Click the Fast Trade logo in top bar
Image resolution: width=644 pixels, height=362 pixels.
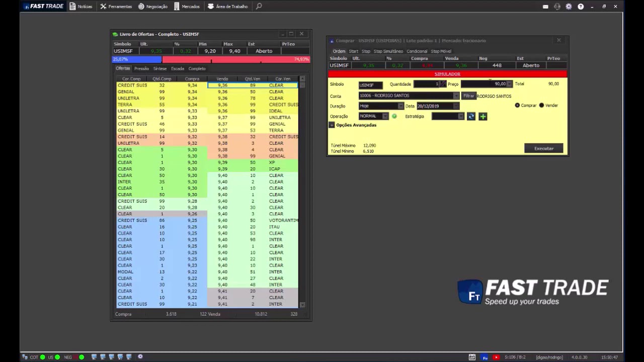(x=43, y=7)
